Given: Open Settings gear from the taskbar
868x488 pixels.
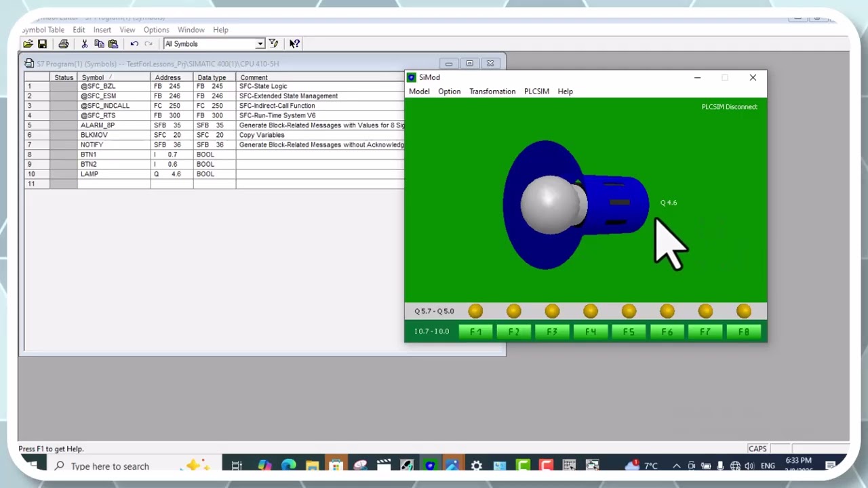Looking at the screenshot, I should (477, 466).
